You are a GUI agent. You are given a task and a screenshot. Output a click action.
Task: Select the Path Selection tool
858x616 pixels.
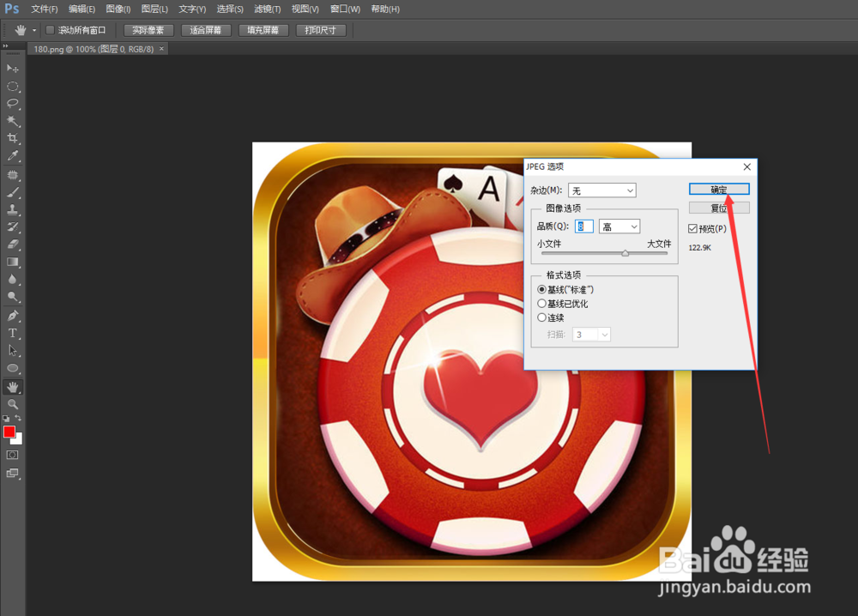(x=13, y=351)
